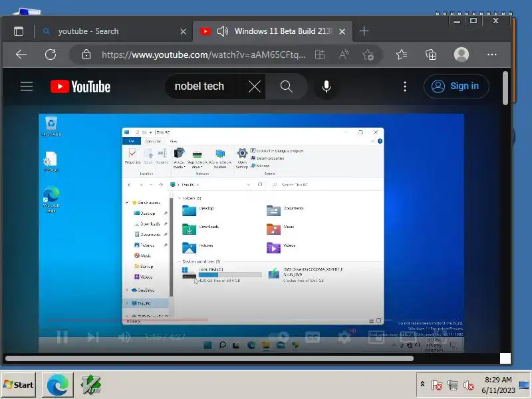
Task: Click the youtube.com address bar URL
Action: click(203, 55)
